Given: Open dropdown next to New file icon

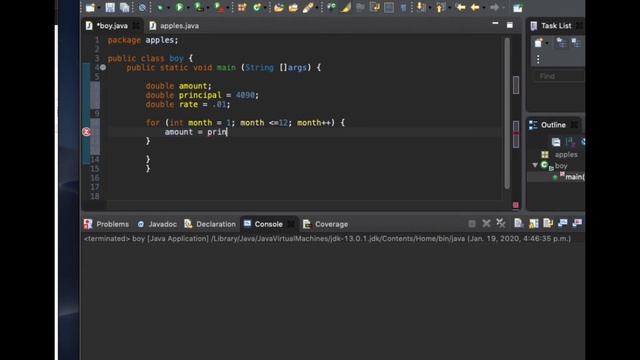Looking at the screenshot, I should point(99,8).
